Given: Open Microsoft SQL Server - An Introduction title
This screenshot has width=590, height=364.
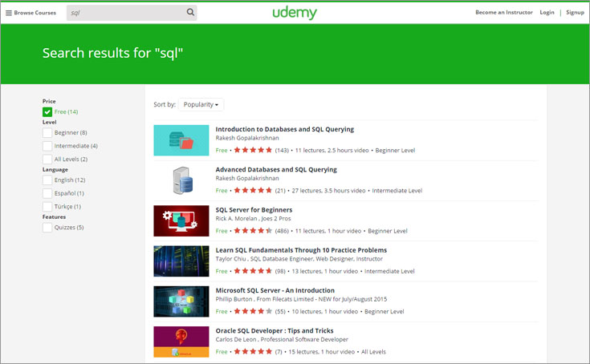Looking at the screenshot, I should click(275, 290).
